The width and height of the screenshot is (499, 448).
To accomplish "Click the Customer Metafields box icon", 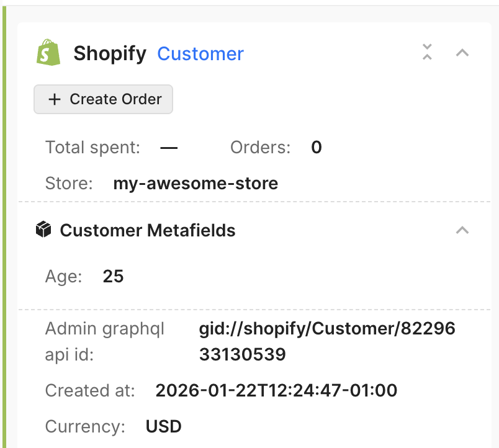I will [43, 230].
